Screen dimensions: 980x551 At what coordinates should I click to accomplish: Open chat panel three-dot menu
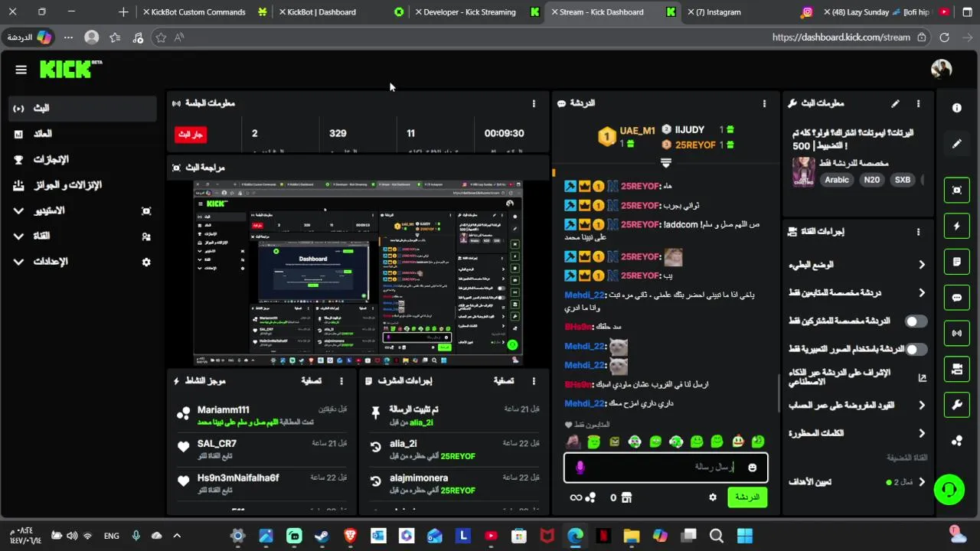pyautogui.click(x=764, y=103)
